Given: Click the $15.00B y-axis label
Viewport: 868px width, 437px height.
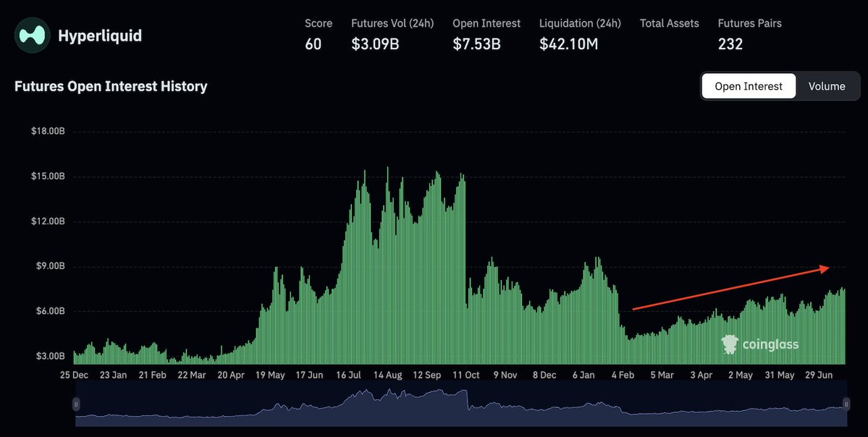Looking at the screenshot, I should tap(49, 177).
